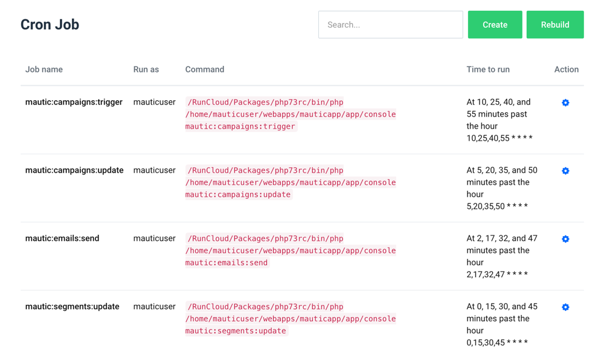
Task: Click the Command column header
Action: [205, 69]
